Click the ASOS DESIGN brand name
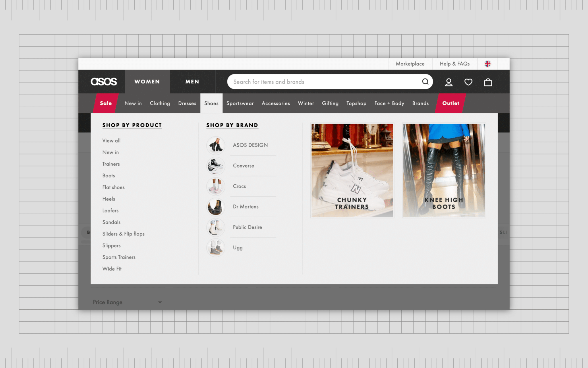Image resolution: width=588 pixels, height=368 pixels. [x=250, y=145]
